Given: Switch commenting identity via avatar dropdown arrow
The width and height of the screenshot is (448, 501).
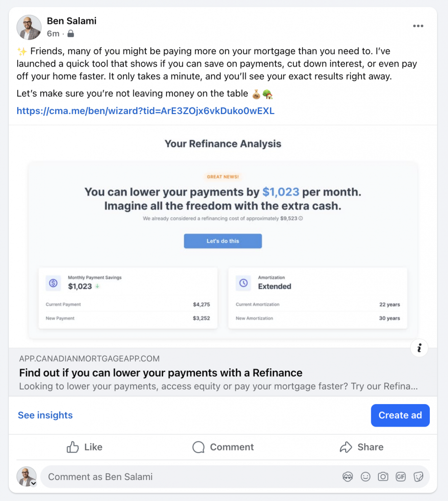Looking at the screenshot, I should (x=33, y=483).
